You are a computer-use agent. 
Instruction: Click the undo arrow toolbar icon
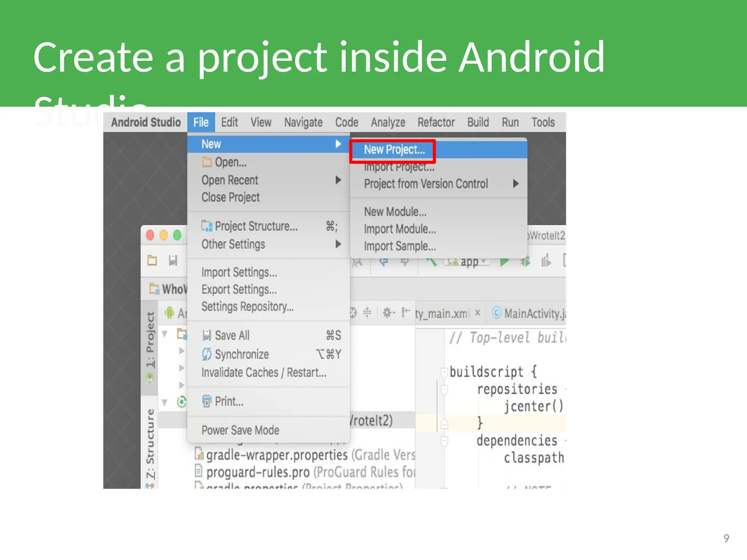point(384,261)
